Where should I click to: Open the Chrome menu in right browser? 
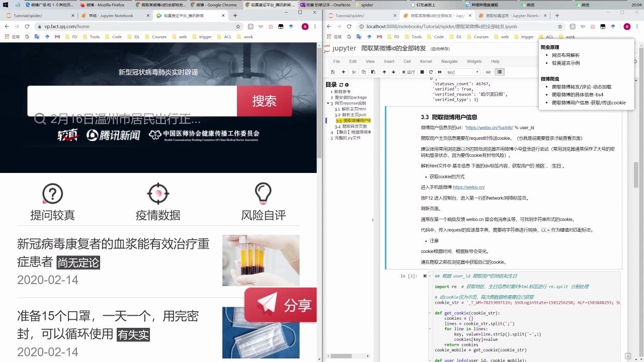(637, 27)
